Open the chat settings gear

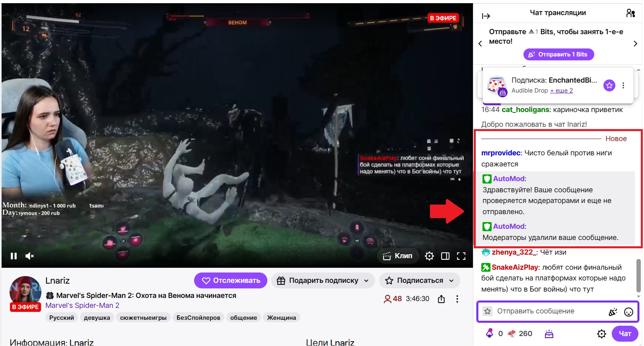[x=601, y=334]
